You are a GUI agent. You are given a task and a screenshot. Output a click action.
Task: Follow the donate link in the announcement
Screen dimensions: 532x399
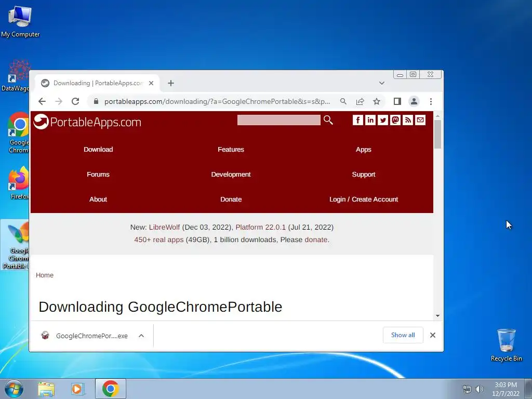click(x=316, y=240)
